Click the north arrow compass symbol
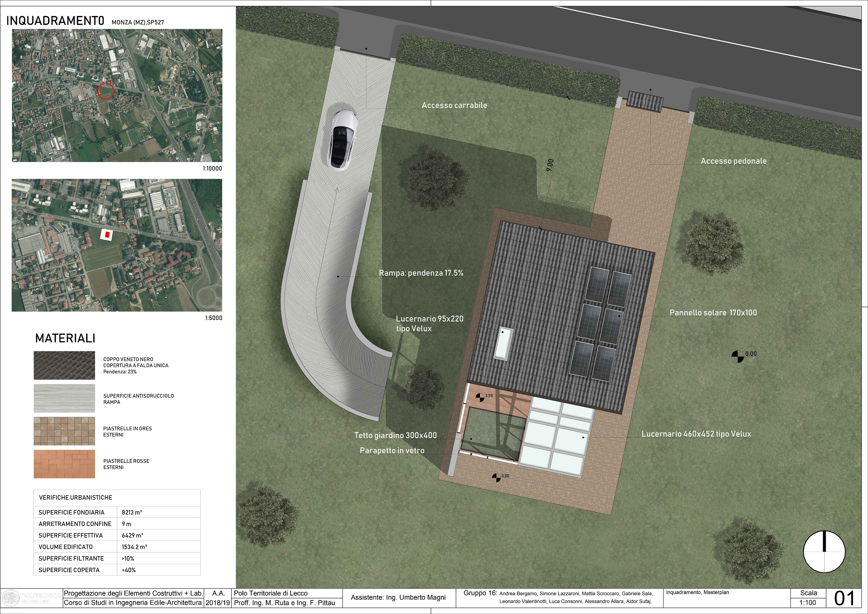This screenshot has height=614, width=868. pyautogui.click(x=824, y=552)
